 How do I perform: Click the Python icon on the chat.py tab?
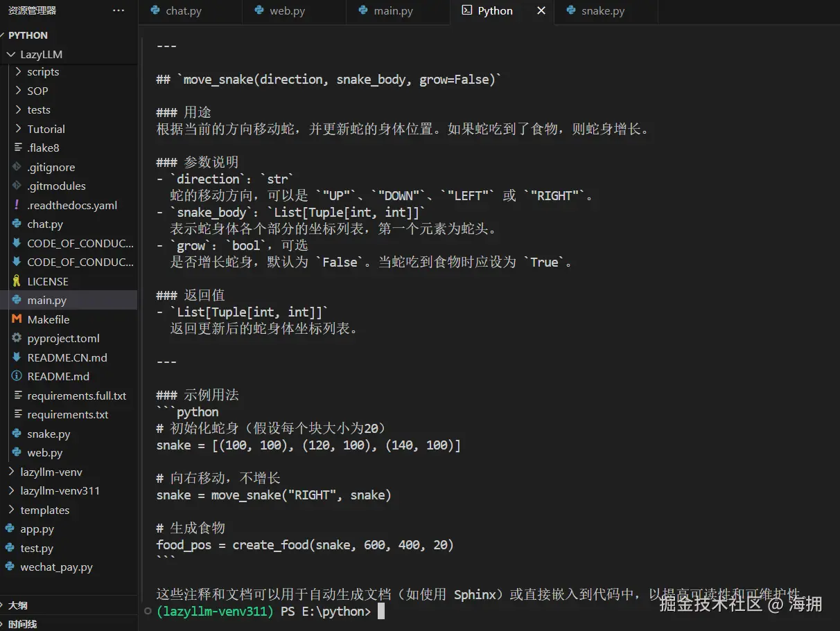tap(154, 10)
